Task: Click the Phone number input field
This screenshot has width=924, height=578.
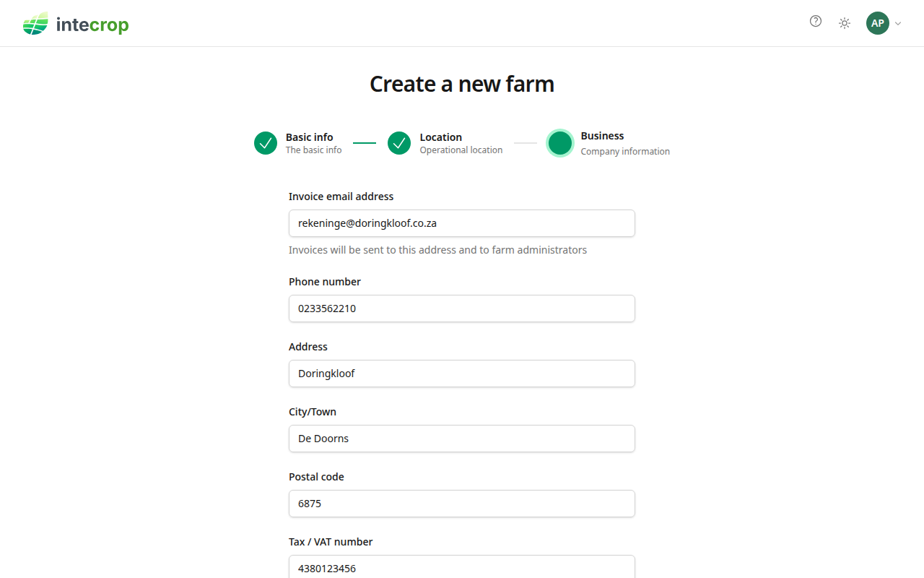Action: click(462, 309)
